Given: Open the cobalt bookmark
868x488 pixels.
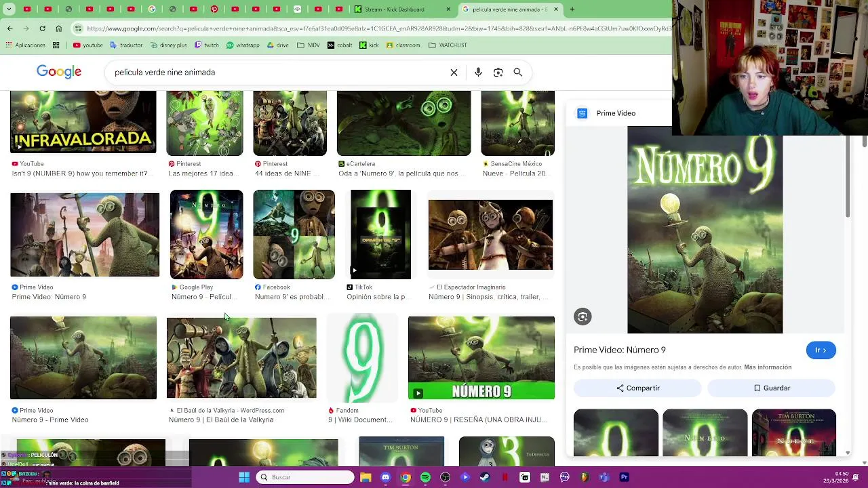Looking at the screenshot, I should click(x=340, y=45).
